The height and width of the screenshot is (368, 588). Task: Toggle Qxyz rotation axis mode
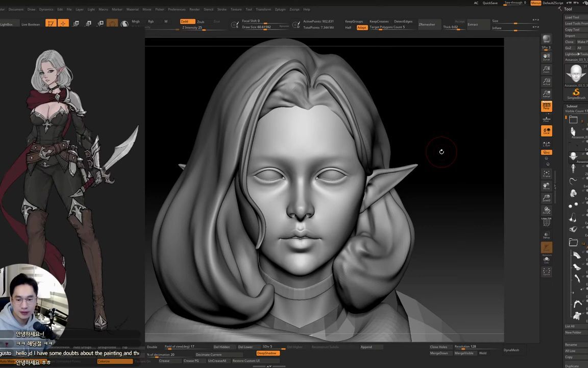tap(546, 152)
